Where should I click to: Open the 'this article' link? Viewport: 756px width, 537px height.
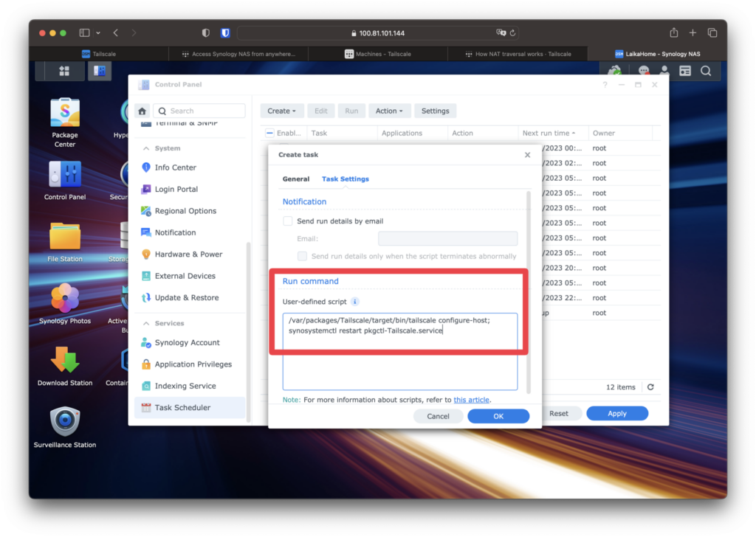472,401
